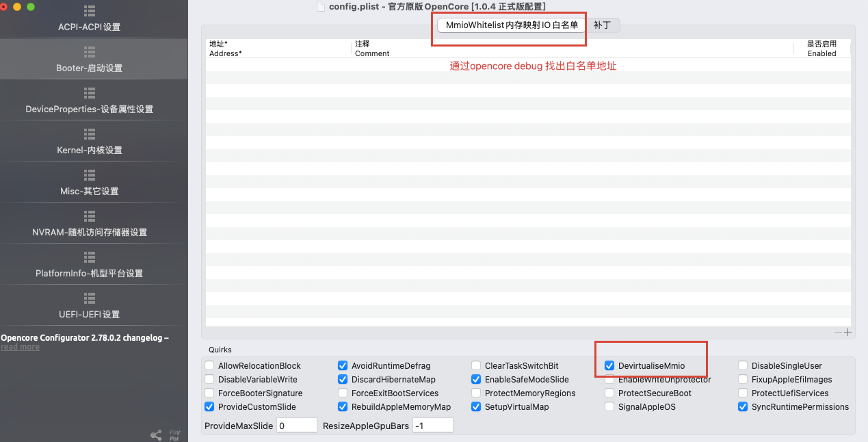Screen dimensions: 868x442
Task: Enable AllowRelocationBlock quirk
Action: 209,366
